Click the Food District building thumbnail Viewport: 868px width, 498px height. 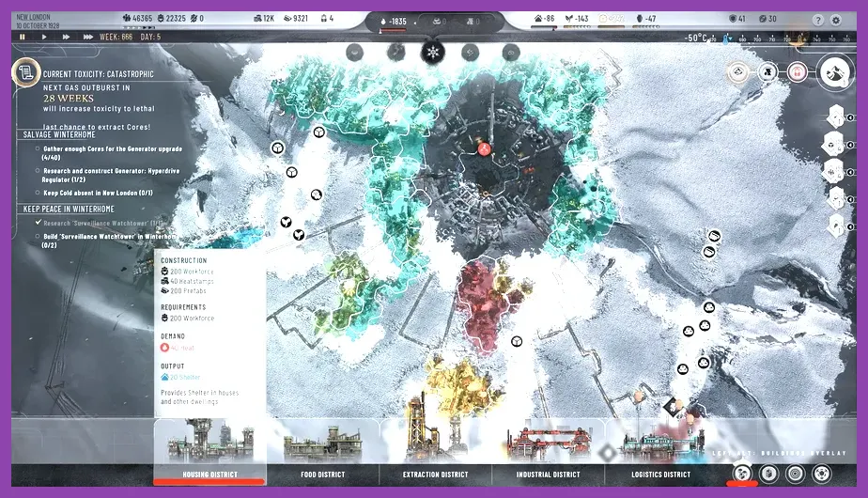[323, 444]
